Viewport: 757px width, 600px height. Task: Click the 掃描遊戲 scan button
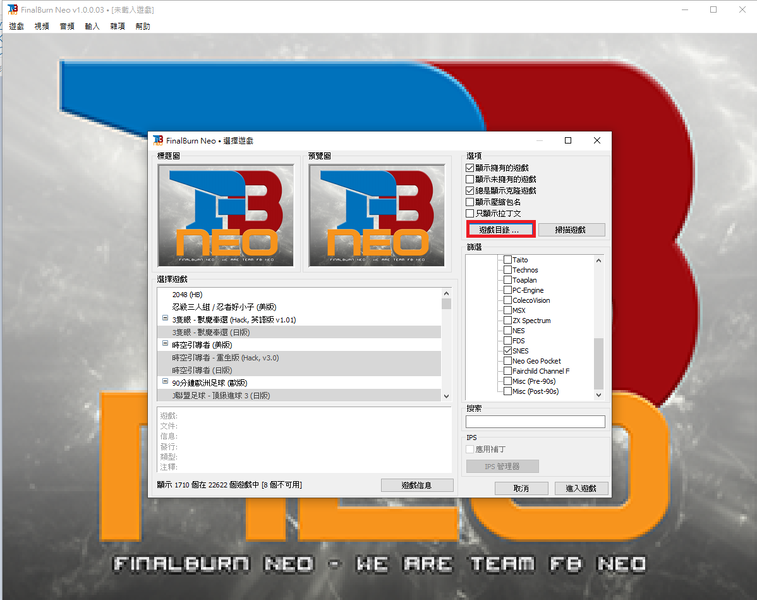pos(572,230)
